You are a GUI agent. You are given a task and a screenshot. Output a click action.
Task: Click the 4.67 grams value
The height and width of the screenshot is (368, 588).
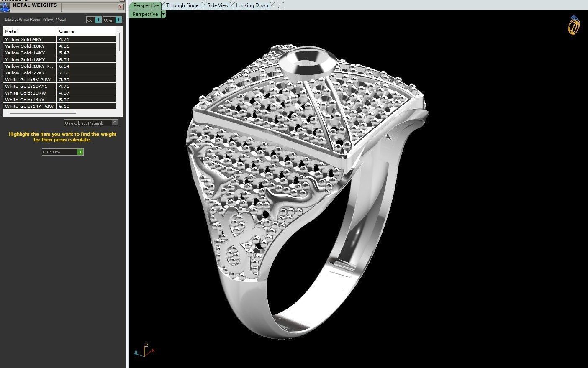[64, 93]
